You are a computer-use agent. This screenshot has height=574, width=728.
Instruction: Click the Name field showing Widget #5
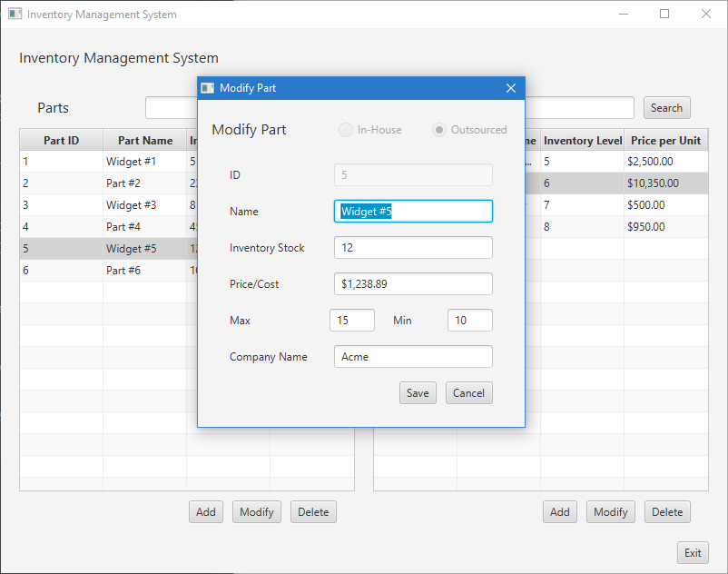[413, 211]
